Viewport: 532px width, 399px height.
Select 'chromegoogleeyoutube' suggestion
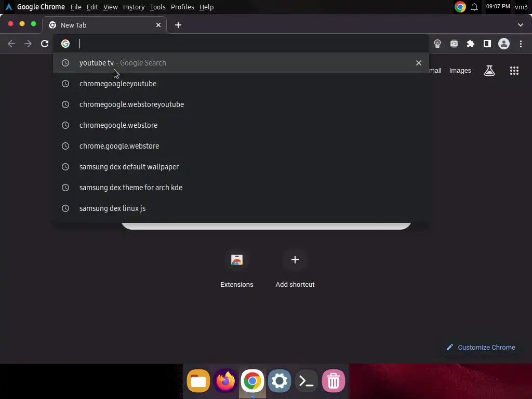pyautogui.click(x=241, y=84)
